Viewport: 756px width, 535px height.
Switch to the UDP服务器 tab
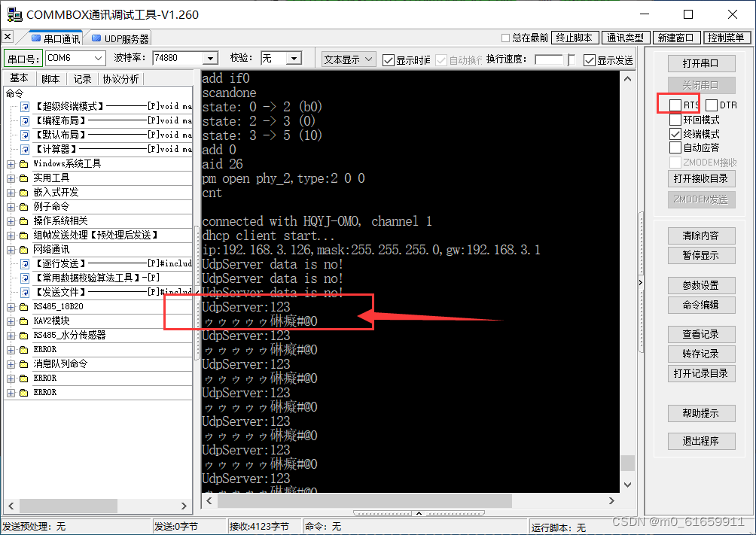click(x=120, y=38)
